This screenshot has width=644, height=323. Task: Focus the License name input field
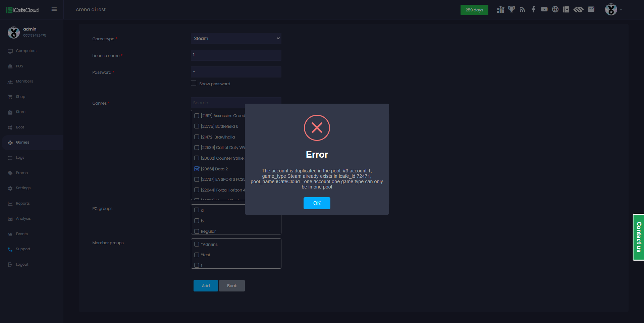[x=236, y=55]
